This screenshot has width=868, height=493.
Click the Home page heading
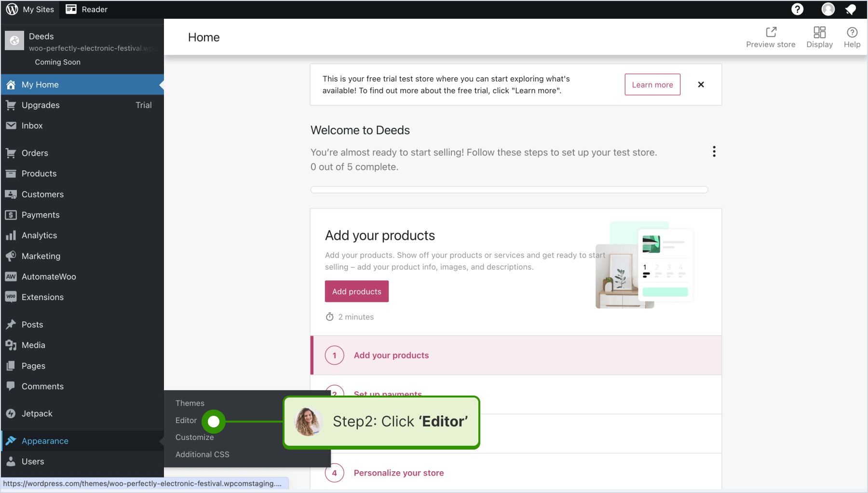pyautogui.click(x=204, y=38)
